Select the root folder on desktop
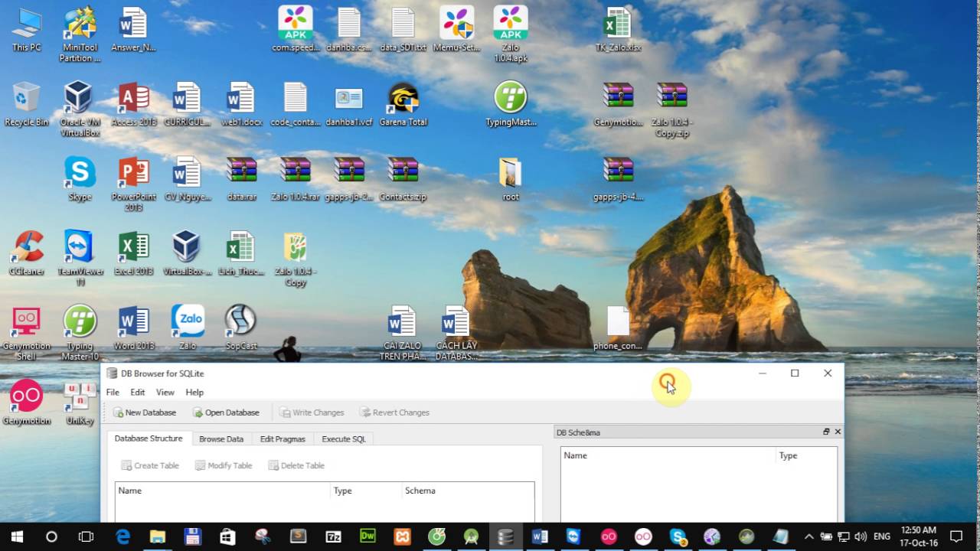 pos(511,179)
